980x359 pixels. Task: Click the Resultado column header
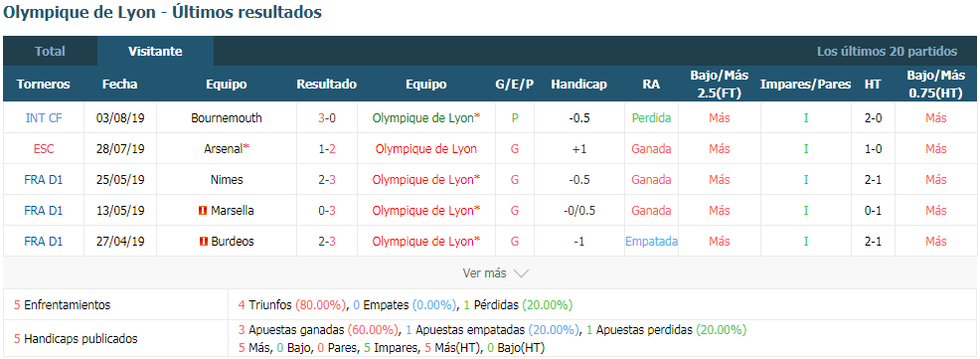click(x=327, y=85)
